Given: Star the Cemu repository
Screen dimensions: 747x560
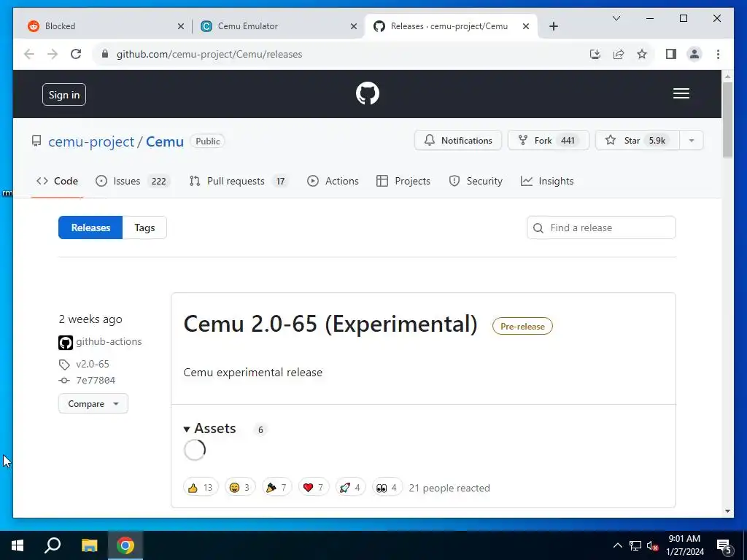Looking at the screenshot, I should click(x=638, y=141).
